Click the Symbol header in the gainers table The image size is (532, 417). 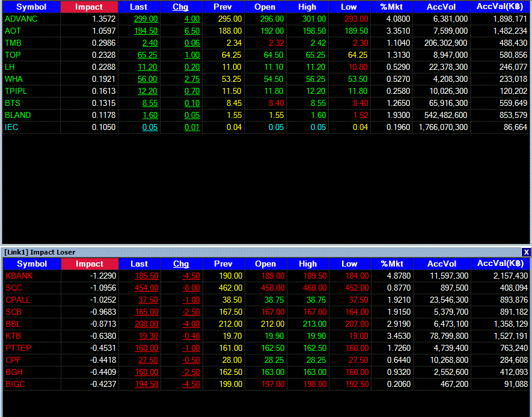(x=31, y=7)
